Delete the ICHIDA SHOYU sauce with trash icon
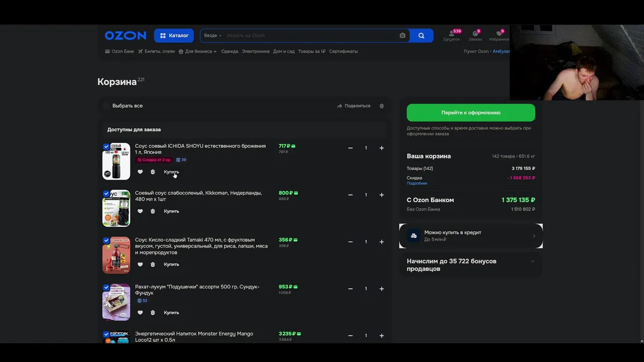Screen dimensions: 644x362 coord(153,172)
